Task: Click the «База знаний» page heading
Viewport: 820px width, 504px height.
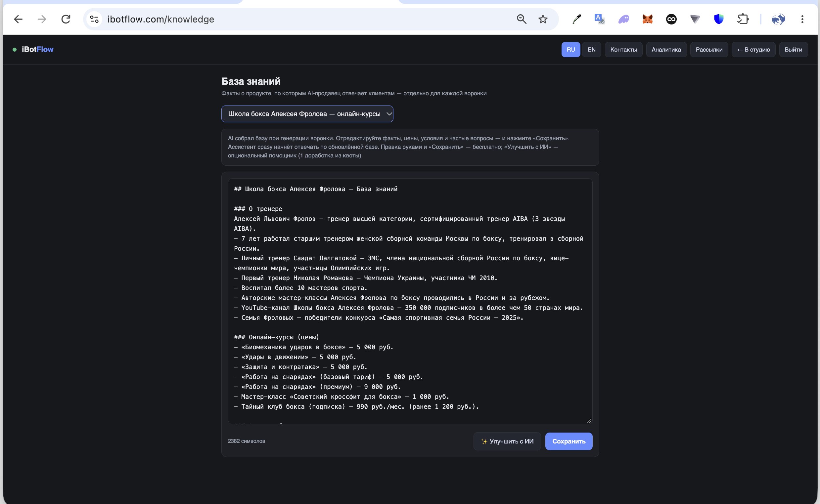Action: tap(251, 81)
